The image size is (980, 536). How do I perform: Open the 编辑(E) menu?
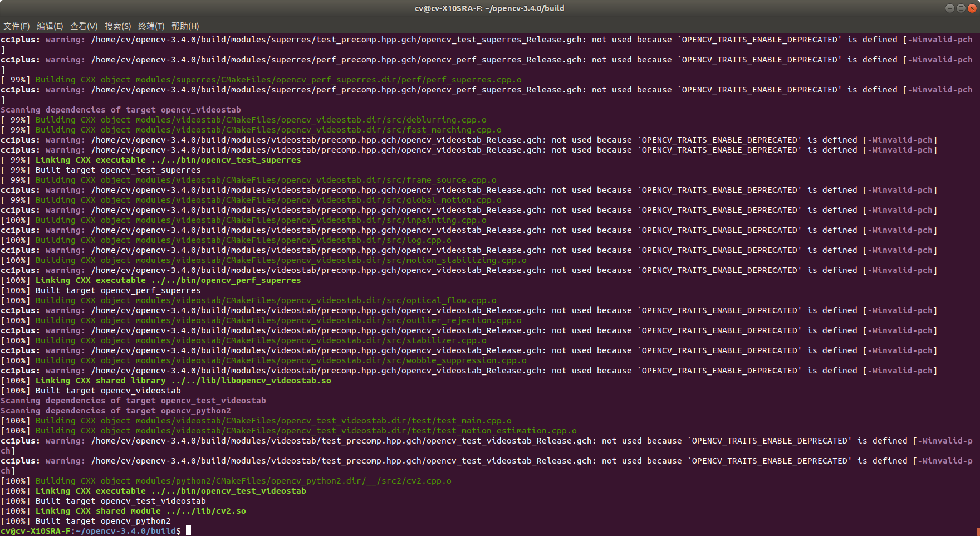pyautogui.click(x=50, y=26)
